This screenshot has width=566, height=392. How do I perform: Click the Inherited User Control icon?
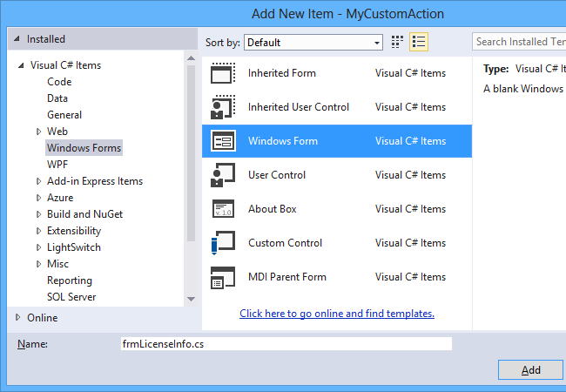pos(223,107)
